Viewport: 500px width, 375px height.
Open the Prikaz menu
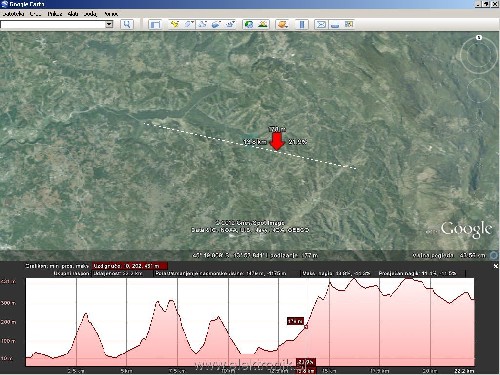pos(55,14)
